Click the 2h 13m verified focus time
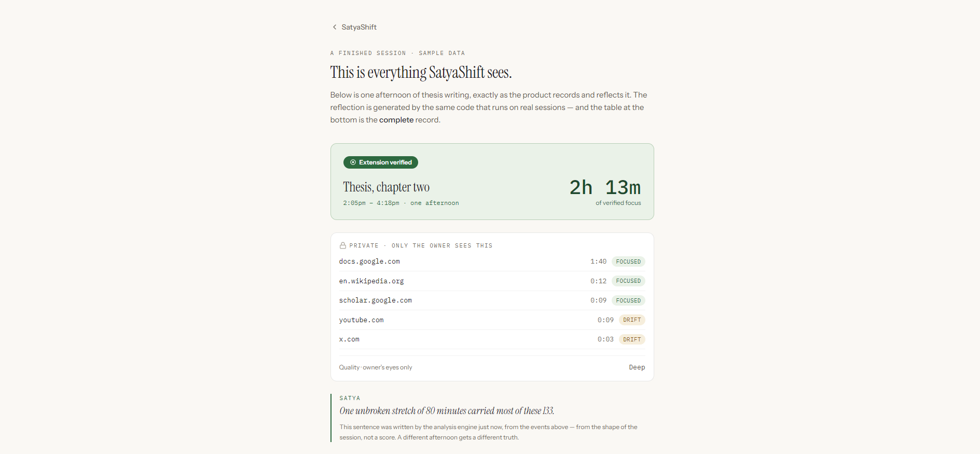 605,187
